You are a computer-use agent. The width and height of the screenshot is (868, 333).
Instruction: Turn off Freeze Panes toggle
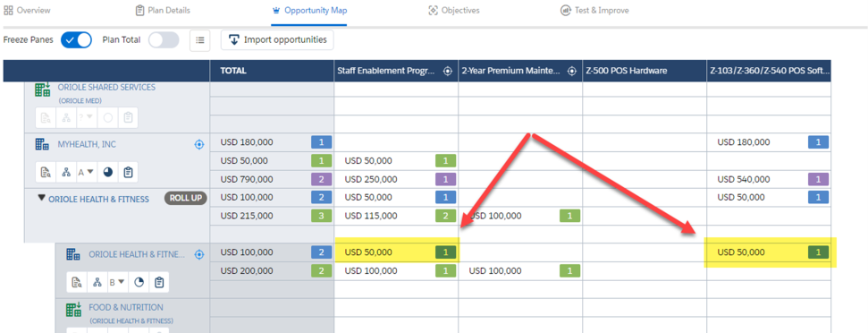(76, 40)
